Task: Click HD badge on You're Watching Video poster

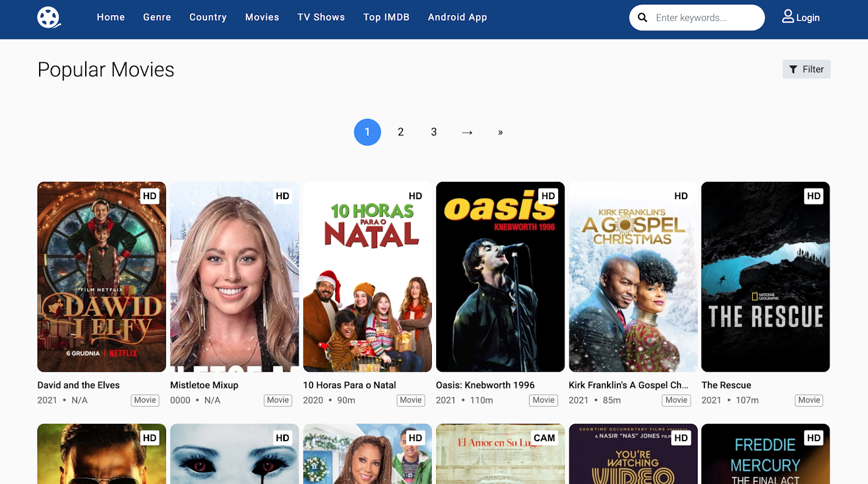Action: click(x=681, y=438)
